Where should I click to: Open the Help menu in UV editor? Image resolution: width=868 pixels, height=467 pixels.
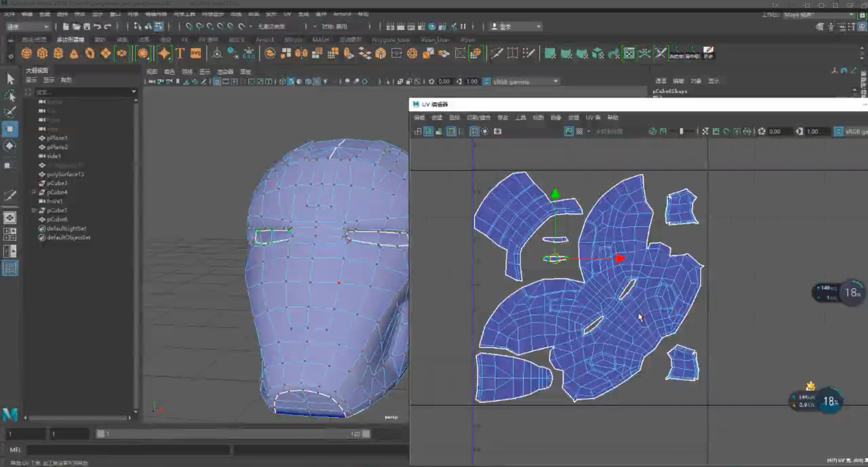(613, 118)
